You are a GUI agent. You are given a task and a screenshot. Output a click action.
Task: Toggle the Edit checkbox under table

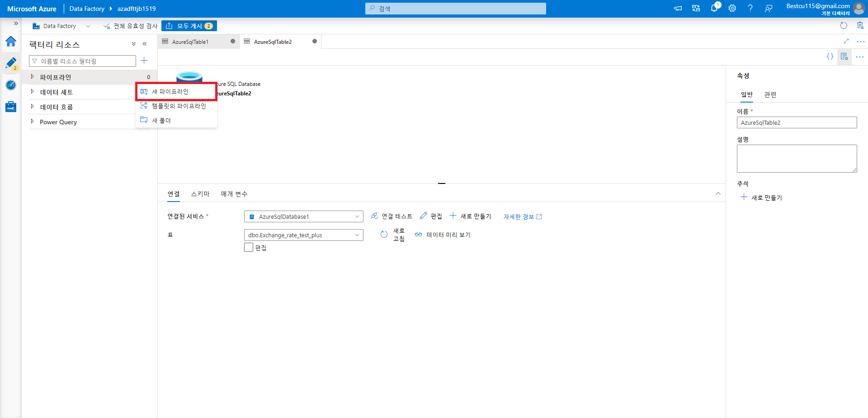pos(249,247)
